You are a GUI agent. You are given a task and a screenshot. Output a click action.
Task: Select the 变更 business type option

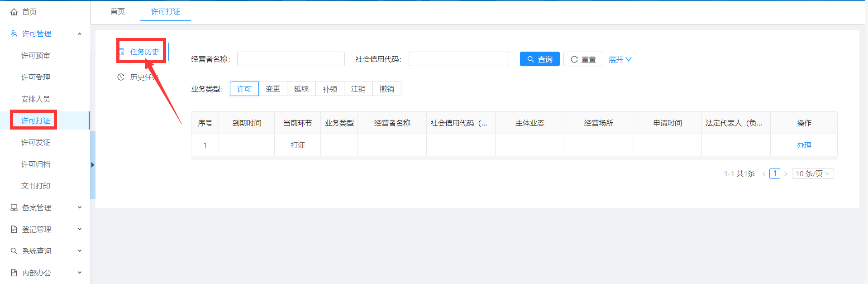[x=273, y=89]
